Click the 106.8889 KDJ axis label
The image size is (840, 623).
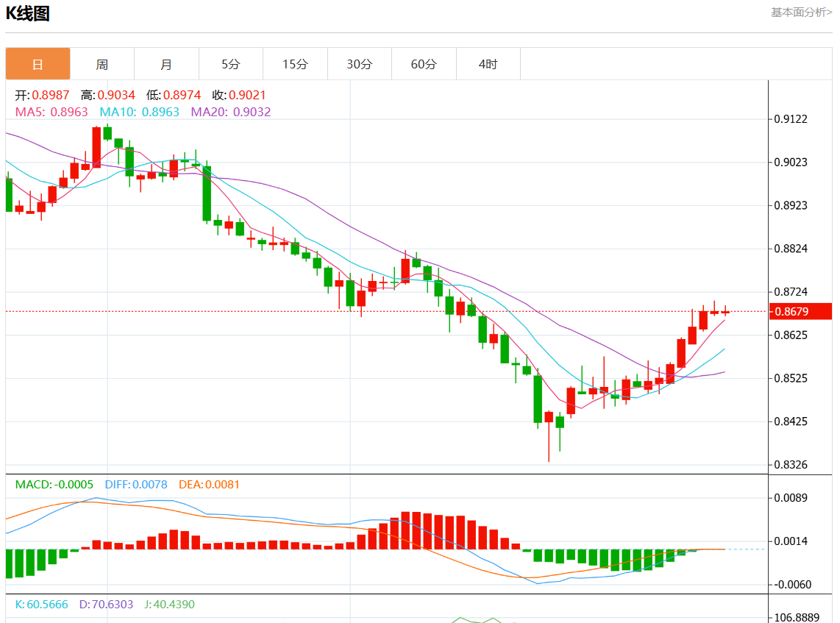797,617
